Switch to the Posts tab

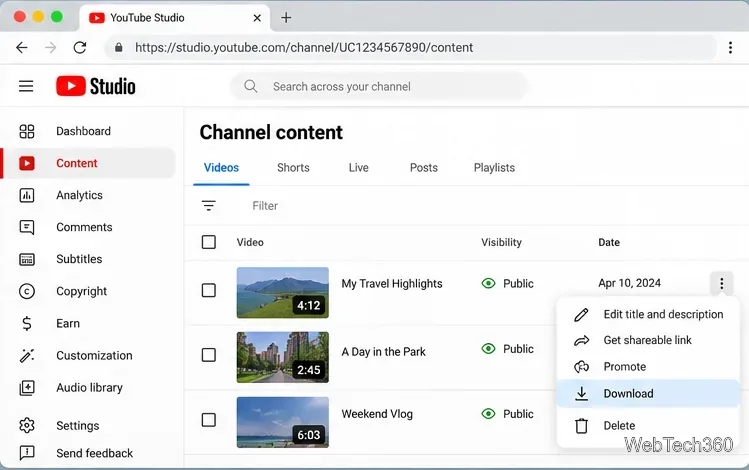click(x=424, y=168)
